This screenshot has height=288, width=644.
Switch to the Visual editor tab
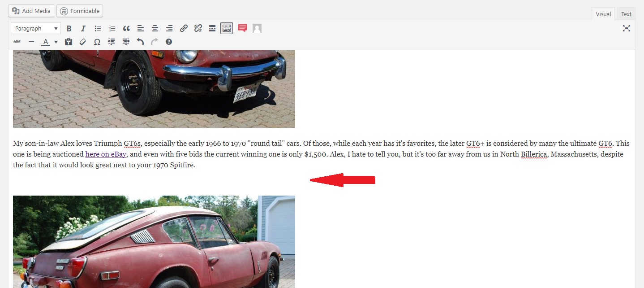pos(603,14)
